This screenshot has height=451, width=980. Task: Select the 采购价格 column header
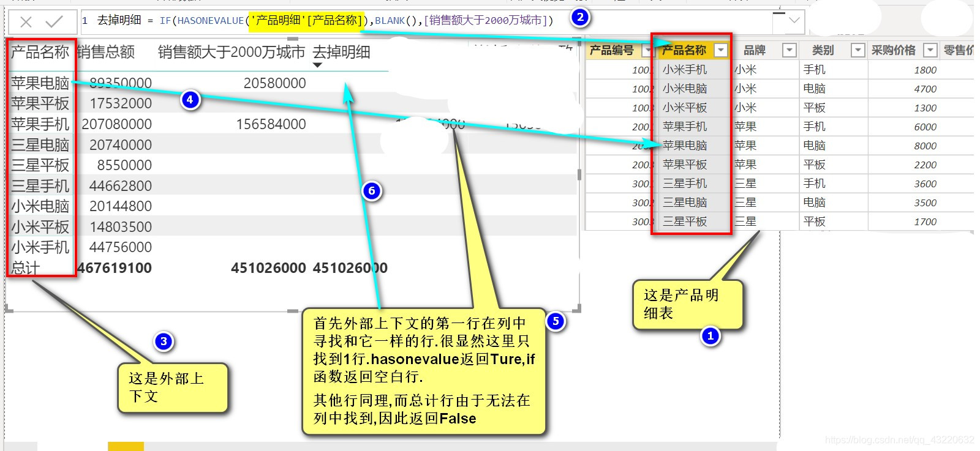(894, 50)
